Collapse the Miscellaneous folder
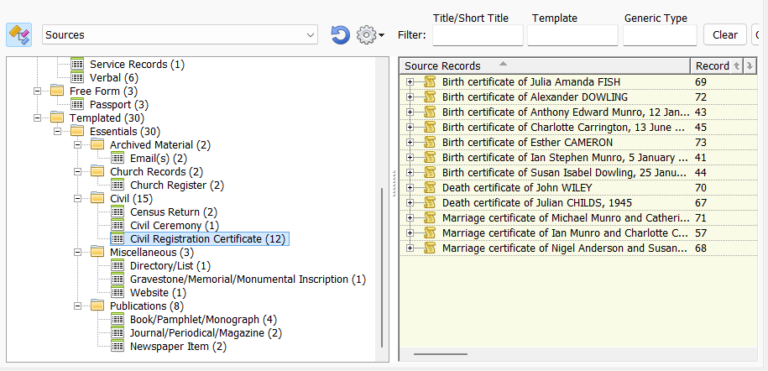This screenshot has width=768, height=371. click(x=77, y=252)
